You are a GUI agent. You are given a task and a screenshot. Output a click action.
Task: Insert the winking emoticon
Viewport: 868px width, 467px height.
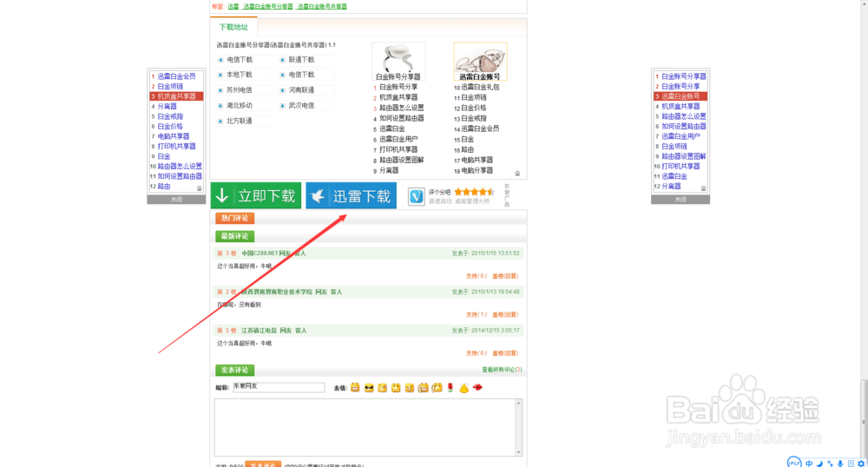click(x=383, y=388)
